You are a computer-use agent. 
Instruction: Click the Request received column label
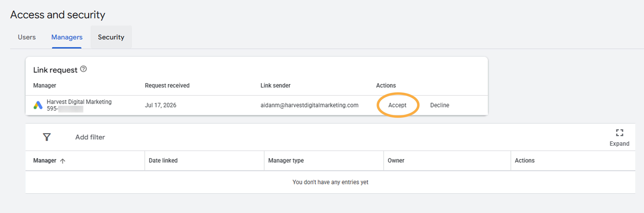point(167,86)
